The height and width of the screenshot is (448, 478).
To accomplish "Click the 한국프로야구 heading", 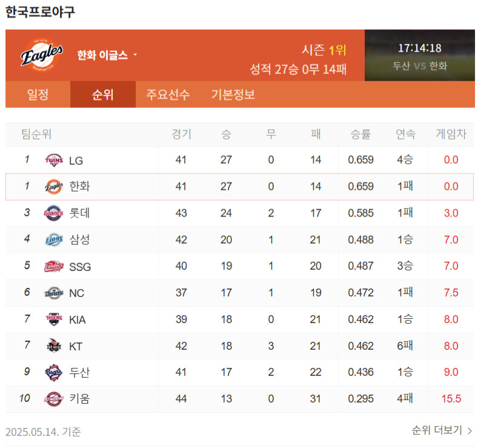I will point(40,12).
